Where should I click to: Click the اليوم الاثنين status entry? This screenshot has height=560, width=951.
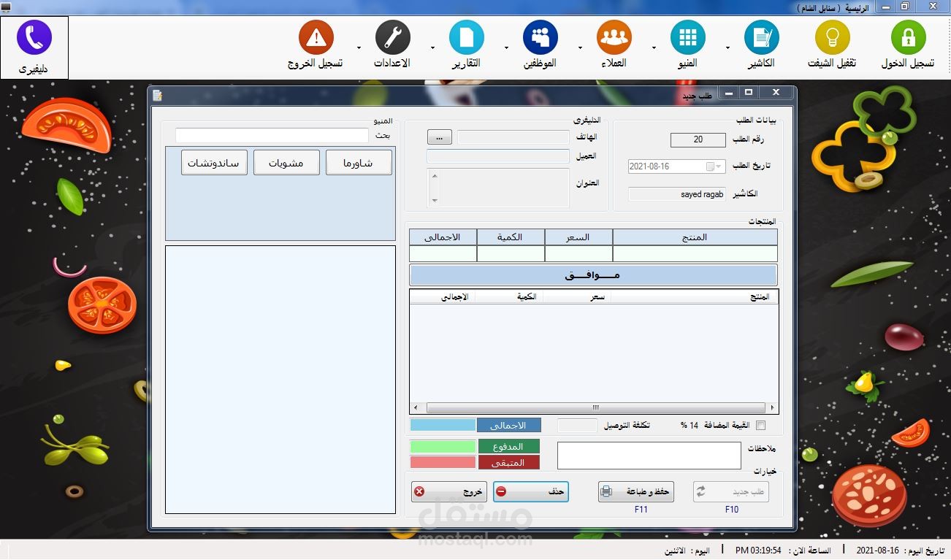coord(687,551)
